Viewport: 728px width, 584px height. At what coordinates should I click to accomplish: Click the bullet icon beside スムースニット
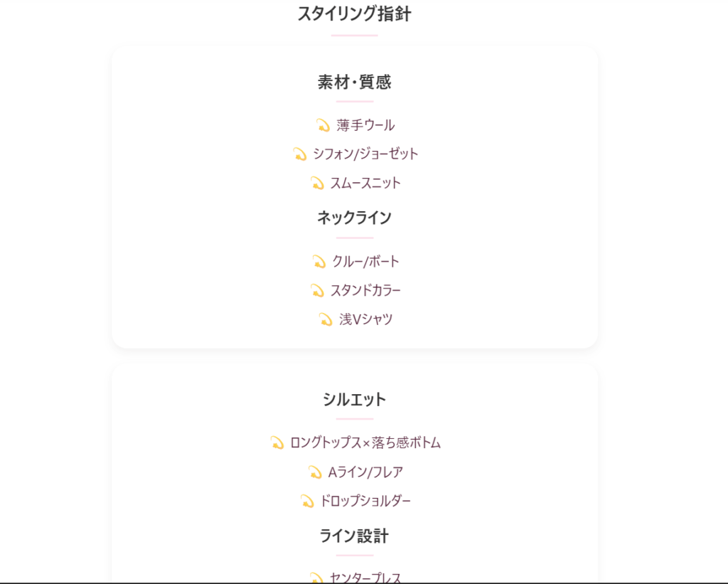[317, 184]
